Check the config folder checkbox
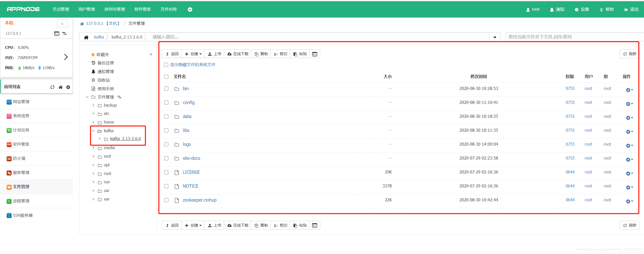 tap(166, 103)
